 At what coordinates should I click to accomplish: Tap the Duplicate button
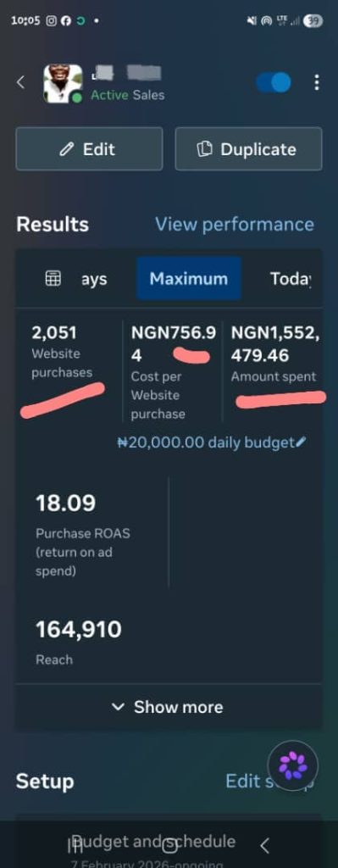[x=248, y=149]
